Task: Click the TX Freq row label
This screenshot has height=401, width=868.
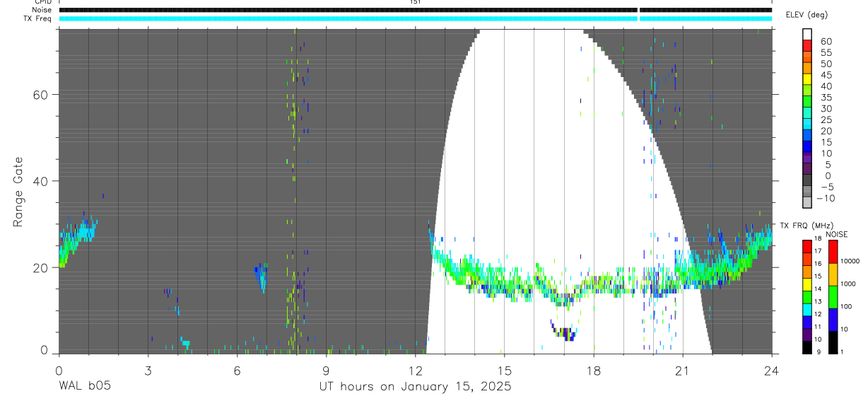Action: [37, 18]
